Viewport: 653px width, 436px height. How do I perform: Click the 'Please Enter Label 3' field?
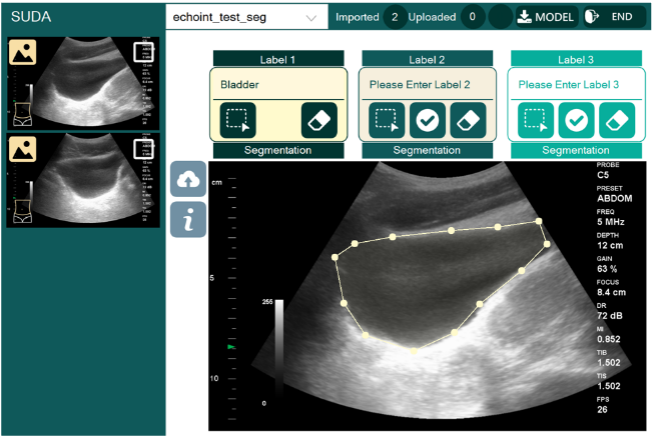tap(576, 85)
